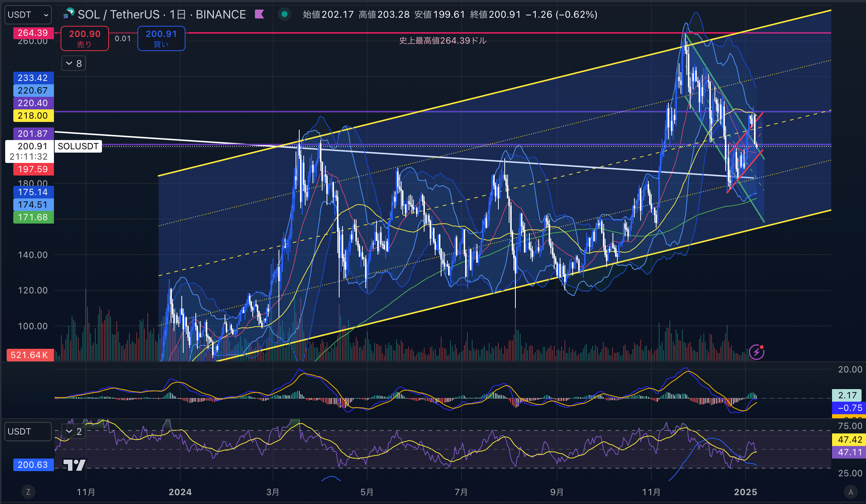Click the 25.00 RSI axis tick
The width and height of the screenshot is (866, 504).
850,473
